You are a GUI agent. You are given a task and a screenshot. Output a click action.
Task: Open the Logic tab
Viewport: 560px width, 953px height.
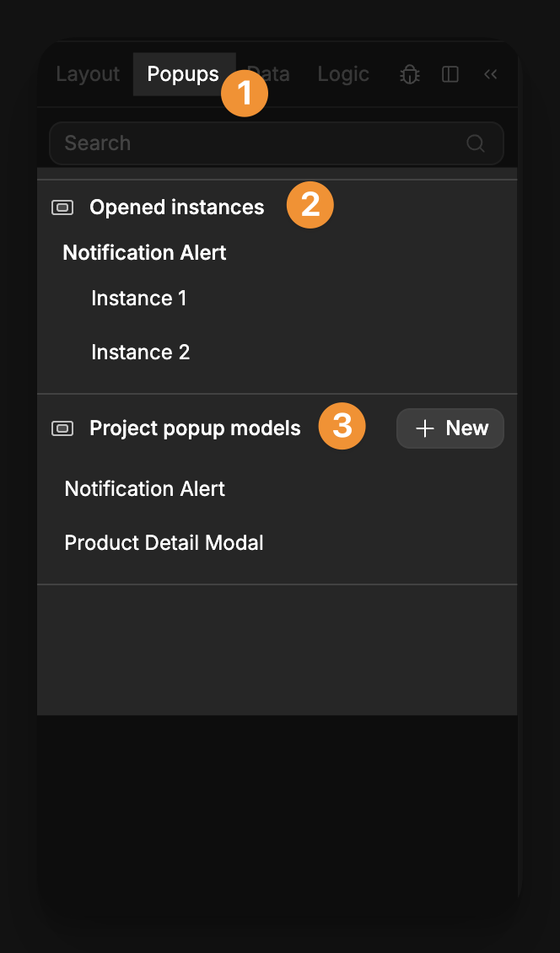[x=343, y=74]
